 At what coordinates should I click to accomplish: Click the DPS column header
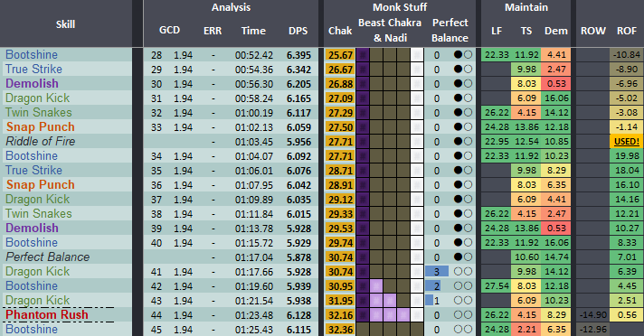[298, 31]
